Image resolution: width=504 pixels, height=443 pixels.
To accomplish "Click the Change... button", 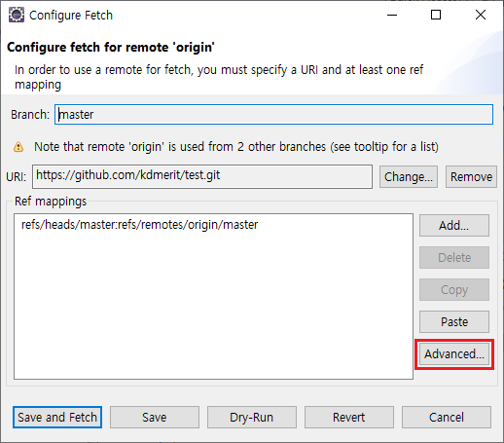I will (x=409, y=177).
